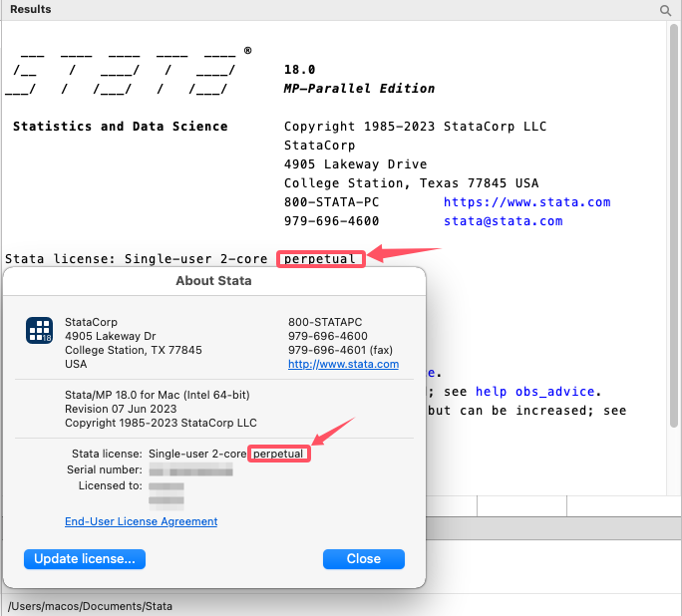Image resolution: width=682 pixels, height=616 pixels.
Task: Open the End-User License Agreement link
Action: (x=141, y=521)
